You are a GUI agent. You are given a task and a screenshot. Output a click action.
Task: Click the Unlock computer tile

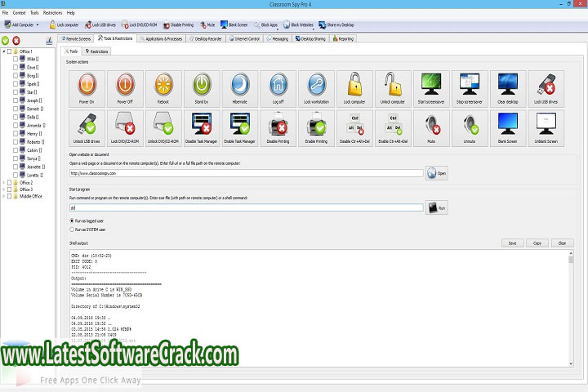(393, 88)
